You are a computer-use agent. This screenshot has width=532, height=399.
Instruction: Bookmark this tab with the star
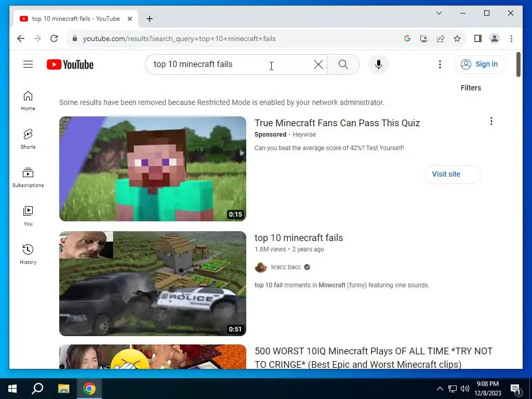pos(457,38)
